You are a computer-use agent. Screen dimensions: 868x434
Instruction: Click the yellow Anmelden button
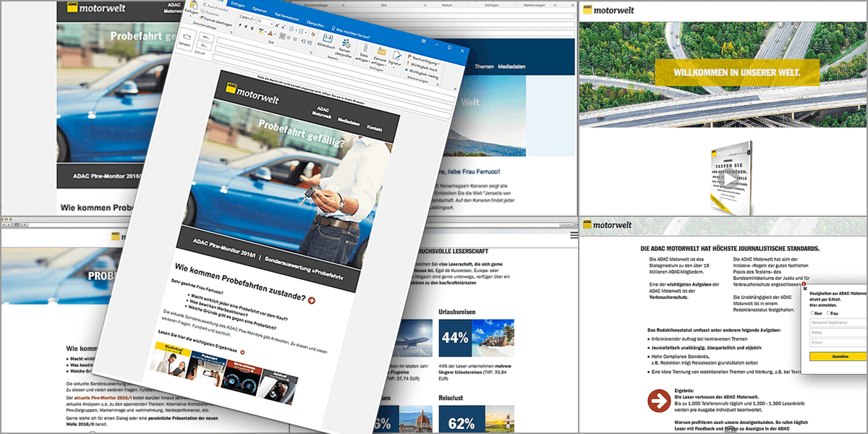pos(839,356)
